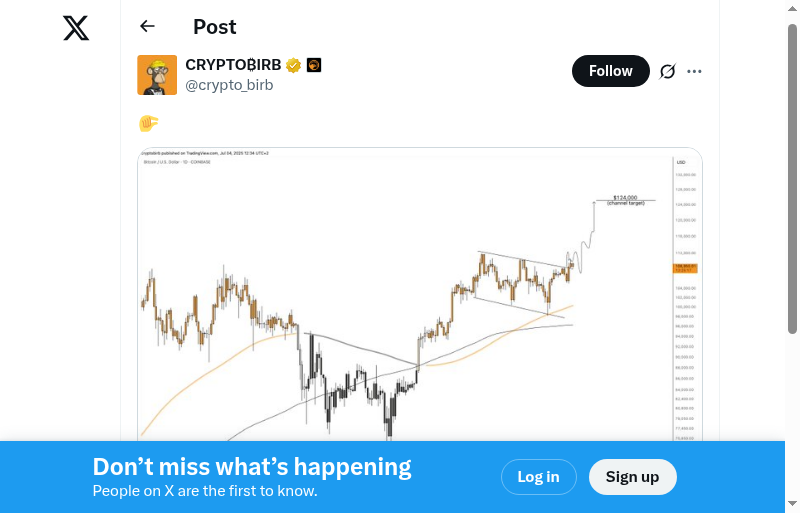Click the pinching hand emoji
The height and width of the screenshot is (513, 800).
[148, 123]
